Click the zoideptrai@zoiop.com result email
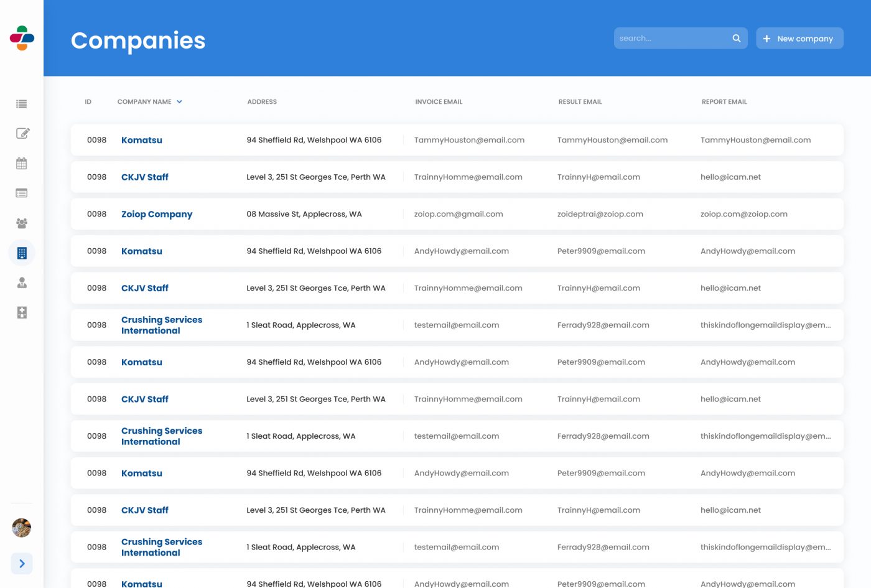Viewport: 871px width, 588px height. coord(600,214)
